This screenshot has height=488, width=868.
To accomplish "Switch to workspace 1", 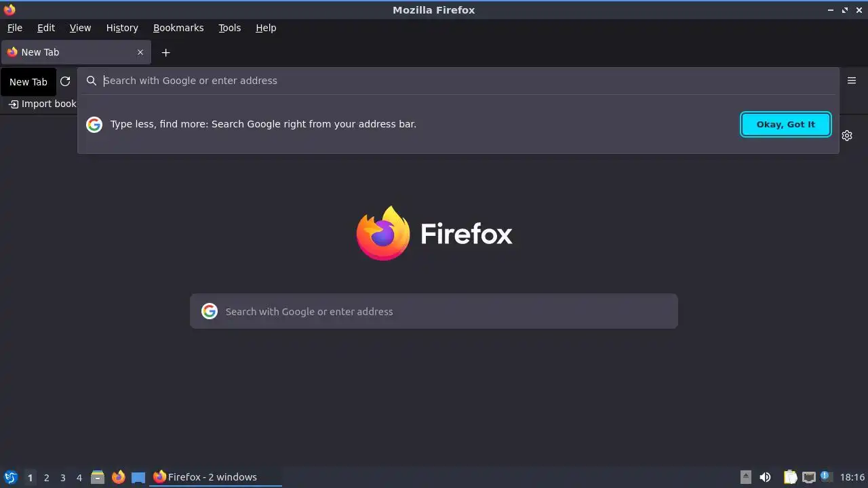I will tap(30, 477).
